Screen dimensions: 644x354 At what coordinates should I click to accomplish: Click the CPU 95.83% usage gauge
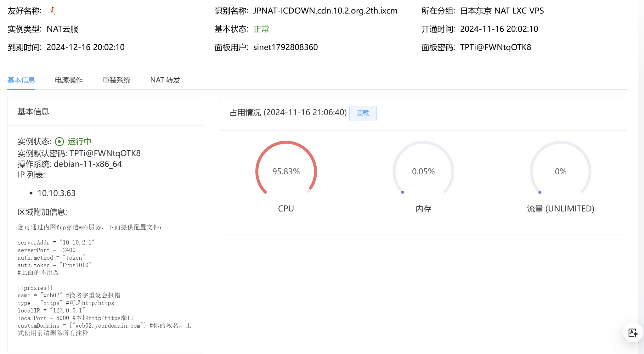point(286,171)
